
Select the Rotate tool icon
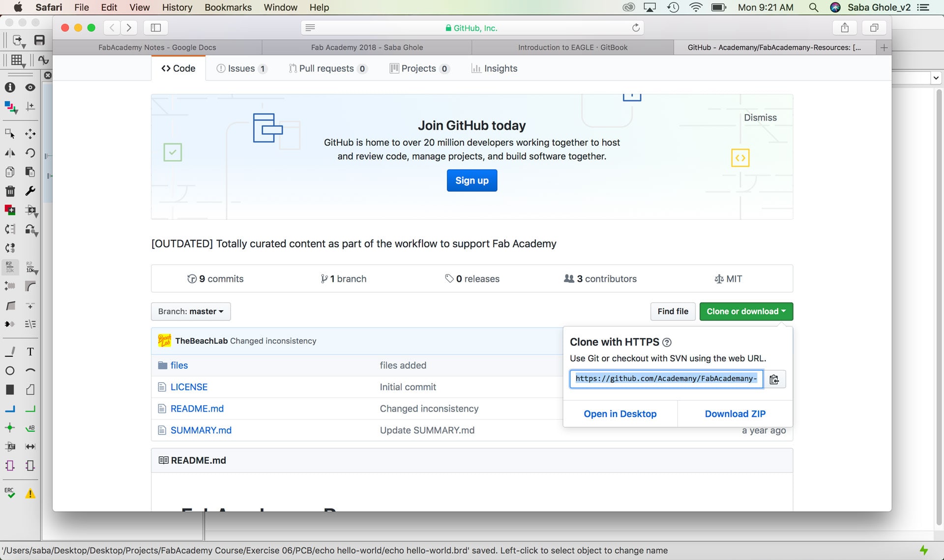[x=30, y=153]
